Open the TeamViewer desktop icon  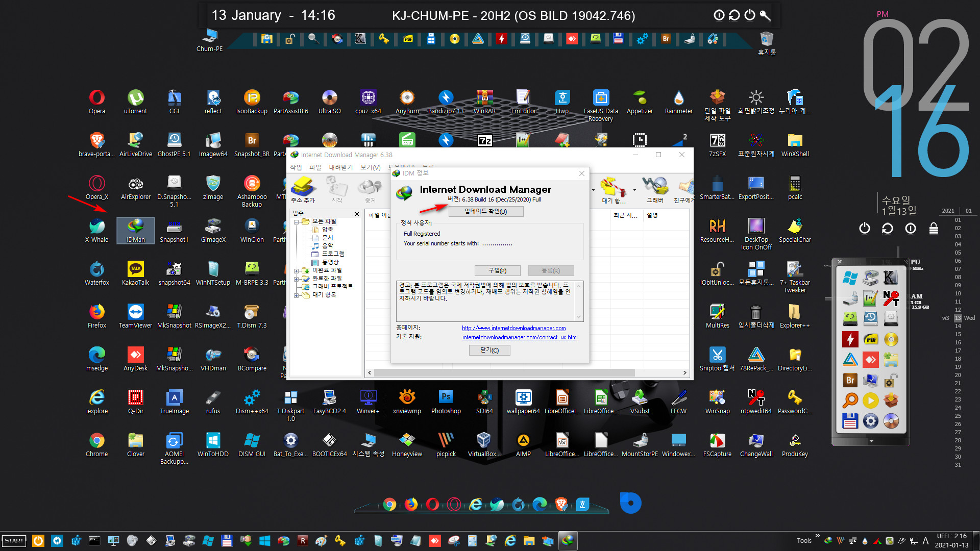click(135, 316)
